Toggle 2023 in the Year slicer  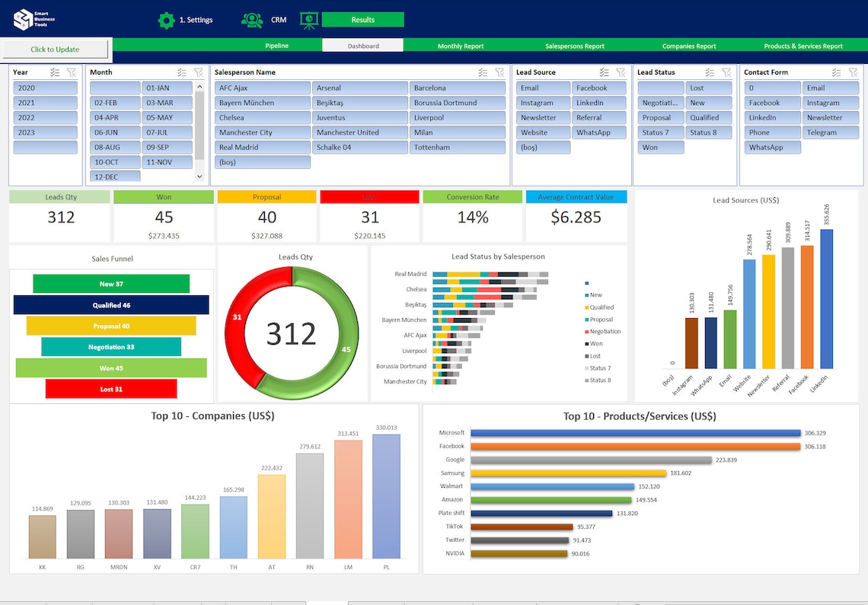tap(44, 132)
